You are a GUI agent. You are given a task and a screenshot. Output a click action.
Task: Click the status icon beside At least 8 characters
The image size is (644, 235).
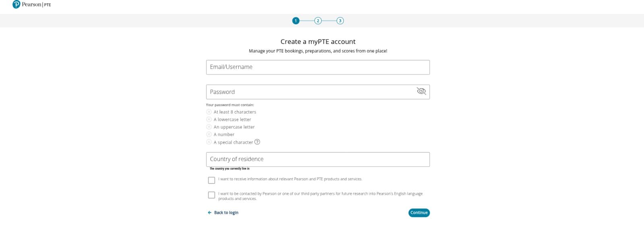click(x=209, y=111)
